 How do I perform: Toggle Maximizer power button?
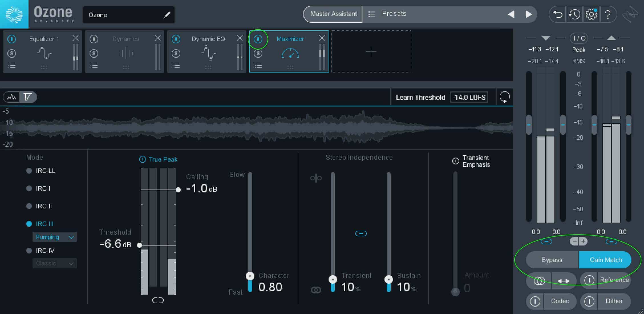click(x=258, y=39)
